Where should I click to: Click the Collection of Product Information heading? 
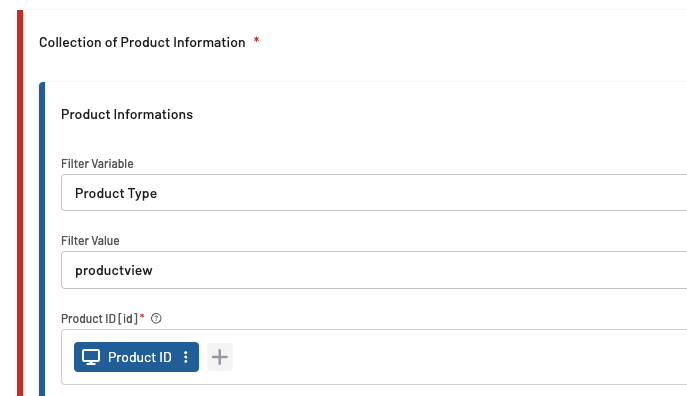pyautogui.click(x=142, y=42)
